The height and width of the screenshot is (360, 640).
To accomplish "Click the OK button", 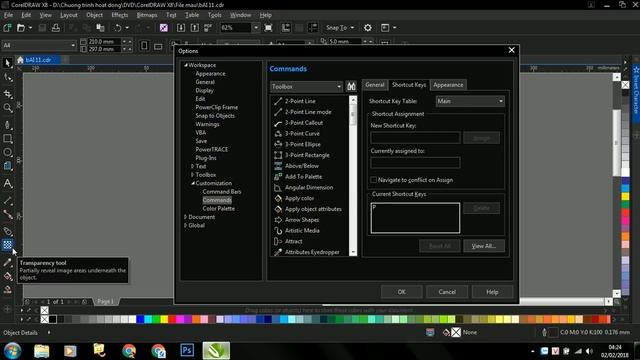I will [402, 292].
